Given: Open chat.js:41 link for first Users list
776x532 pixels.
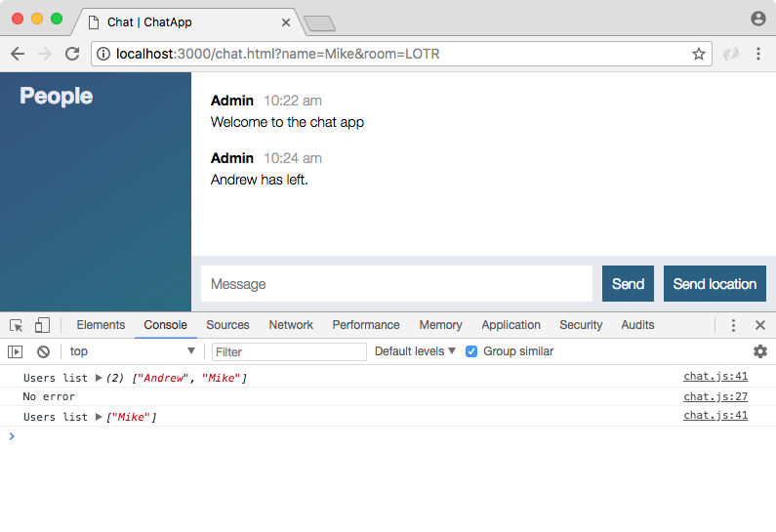Looking at the screenshot, I should point(715,377).
